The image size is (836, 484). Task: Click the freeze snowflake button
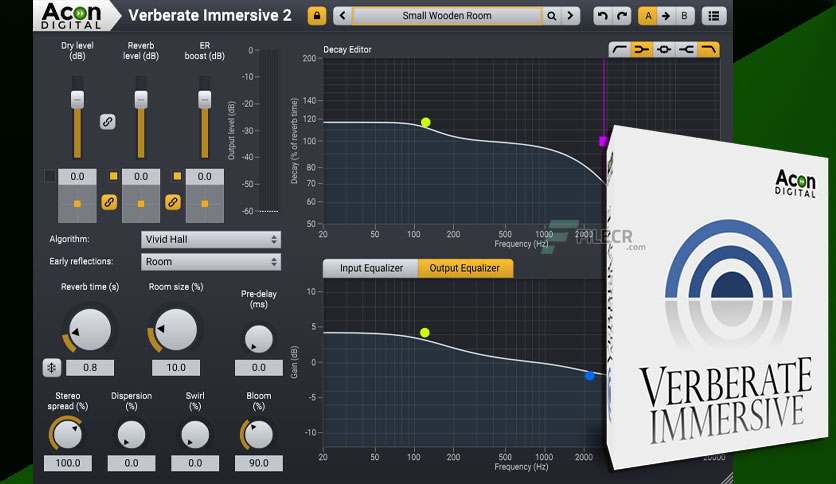pos(52,368)
